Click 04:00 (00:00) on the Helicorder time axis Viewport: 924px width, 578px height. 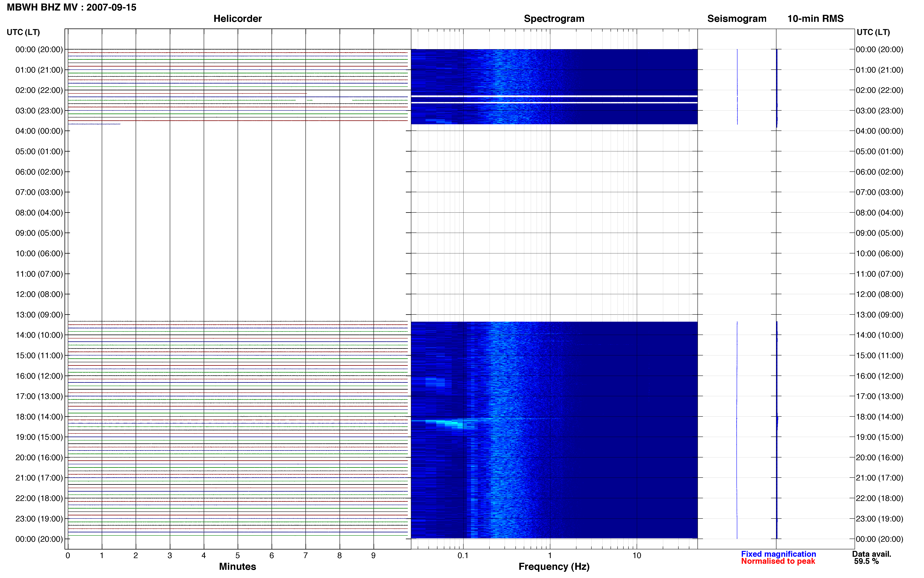39,131
